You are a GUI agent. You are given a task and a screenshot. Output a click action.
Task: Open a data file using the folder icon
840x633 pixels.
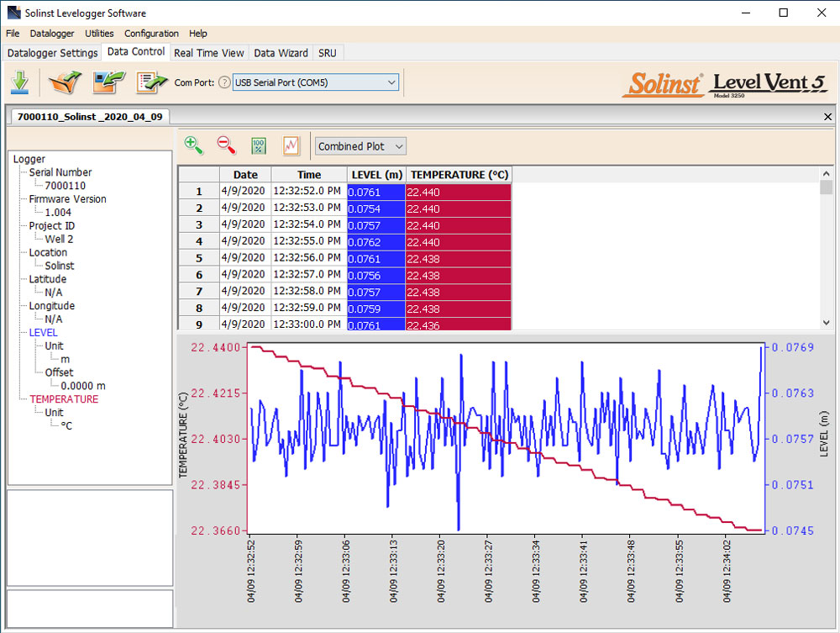click(x=65, y=82)
